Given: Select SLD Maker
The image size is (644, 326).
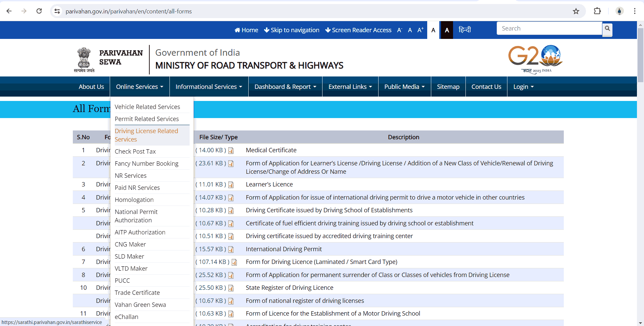Looking at the screenshot, I should click(152, 256).
